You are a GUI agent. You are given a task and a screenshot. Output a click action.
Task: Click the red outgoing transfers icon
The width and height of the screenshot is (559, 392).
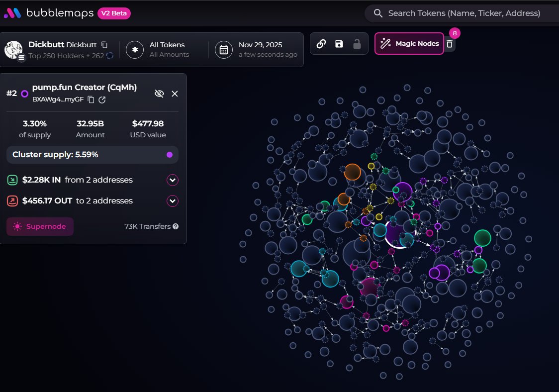tap(12, 201)
